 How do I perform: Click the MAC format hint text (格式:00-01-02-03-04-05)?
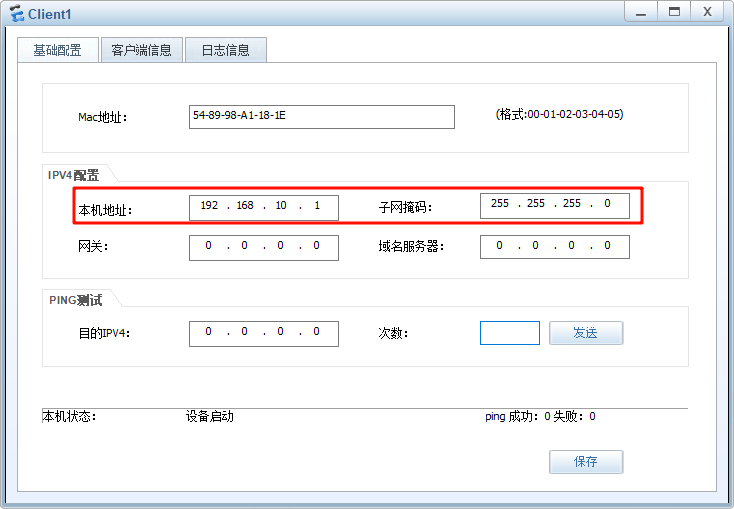(x=559, y=114)
